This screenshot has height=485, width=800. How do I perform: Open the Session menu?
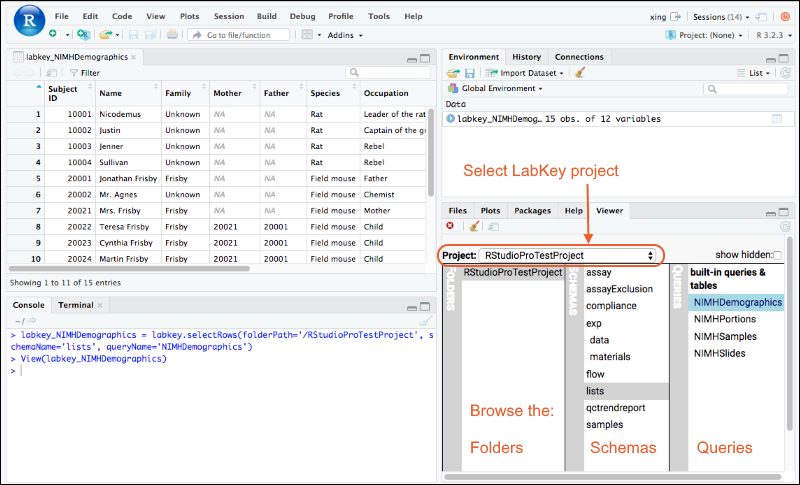pos(228,17)
